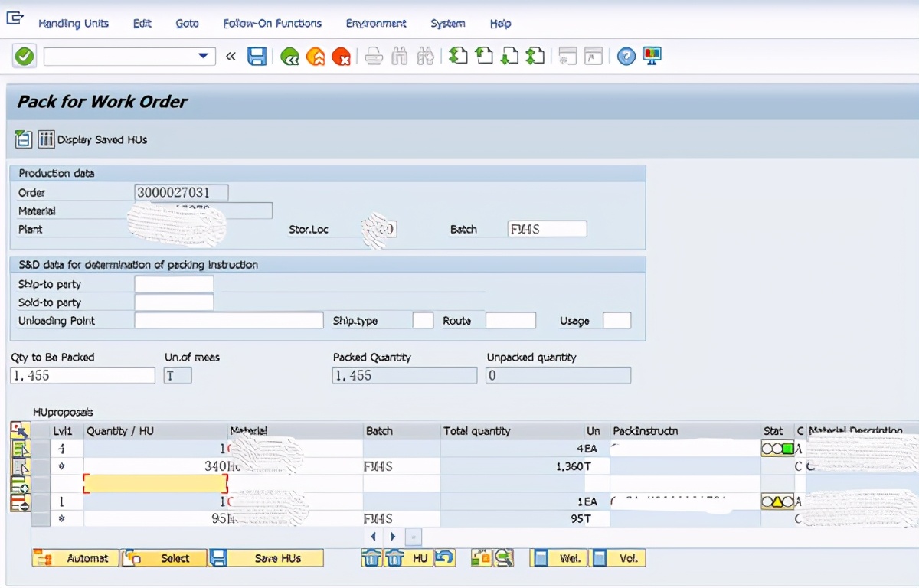Collapse the command field with the double chevron
919x588 pixels.
click(x=231, y=56)
